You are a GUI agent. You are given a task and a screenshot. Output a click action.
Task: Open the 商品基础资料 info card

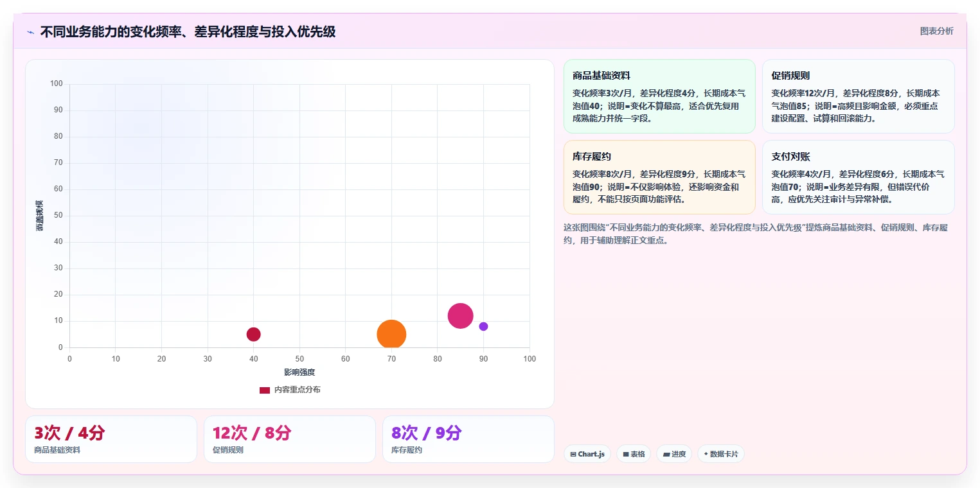pyautogui.click(x=659, y=96)
